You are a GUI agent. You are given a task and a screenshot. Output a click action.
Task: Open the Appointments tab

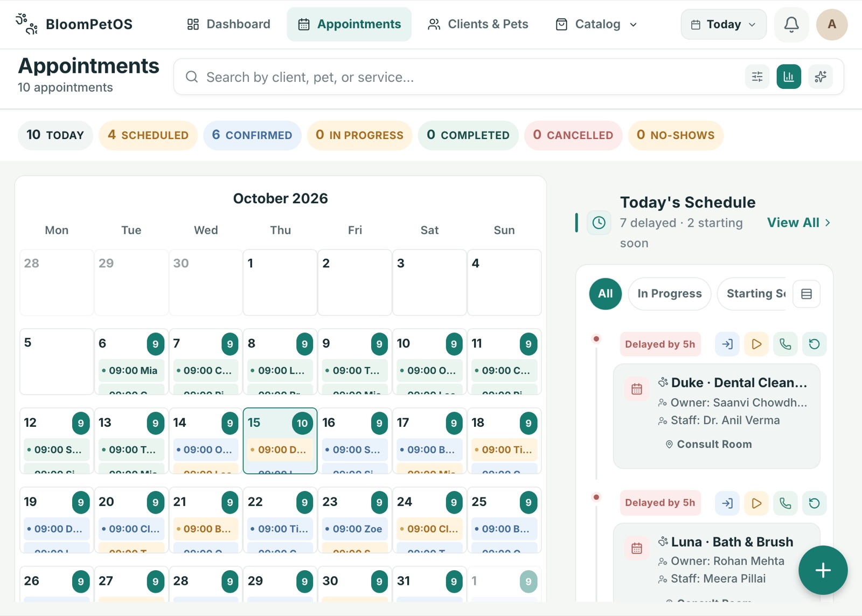[349, 24]
